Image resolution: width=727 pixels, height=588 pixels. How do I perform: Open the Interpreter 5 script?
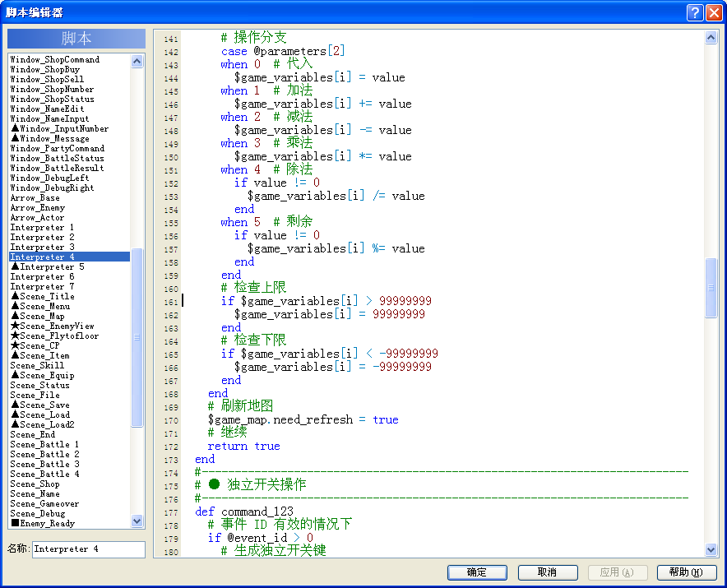tap(70, 266)
